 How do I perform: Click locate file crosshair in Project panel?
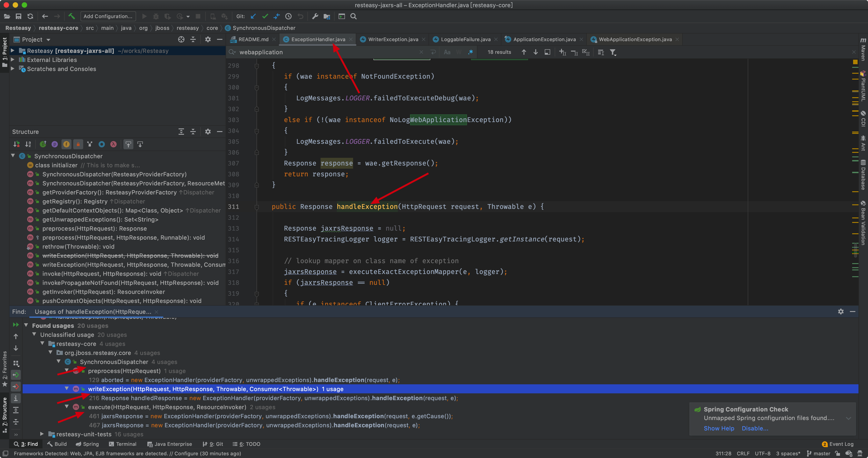tap(181, 39)
